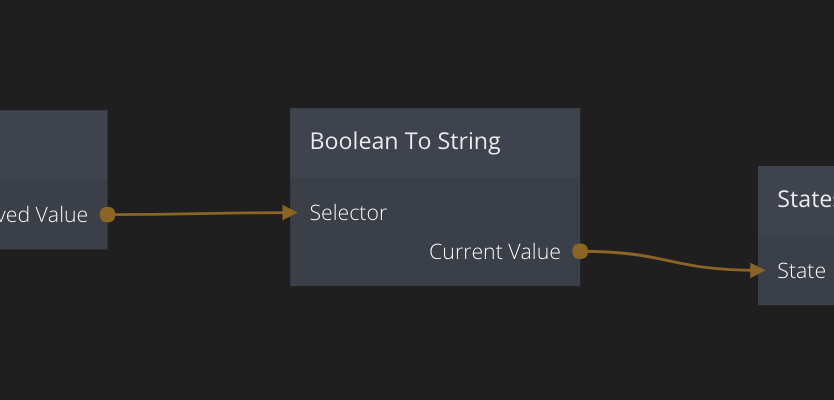The width and height of the screenshot is (834, 400).
Task: Select the left node by its blank header
Action: (50, 145)
